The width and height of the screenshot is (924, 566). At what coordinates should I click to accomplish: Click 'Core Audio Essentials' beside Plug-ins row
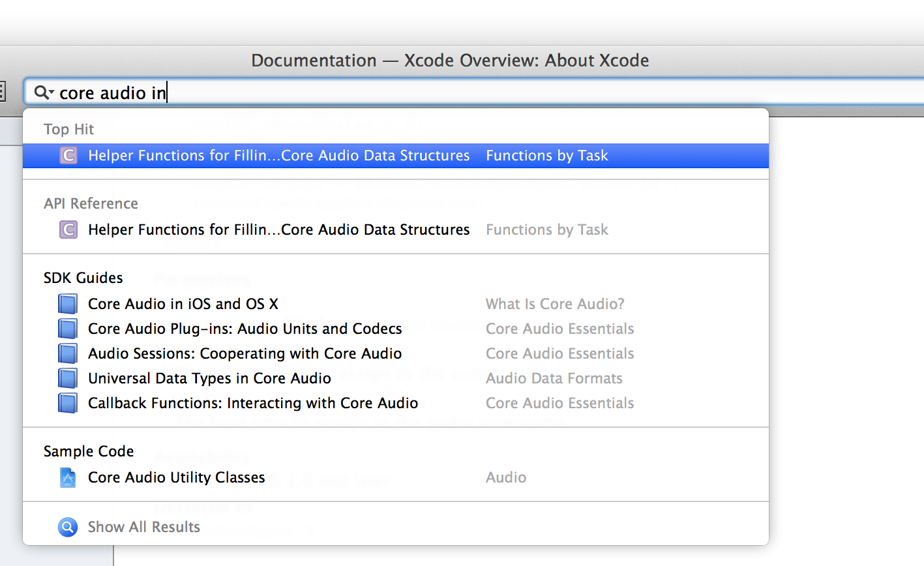click(560, 329)
